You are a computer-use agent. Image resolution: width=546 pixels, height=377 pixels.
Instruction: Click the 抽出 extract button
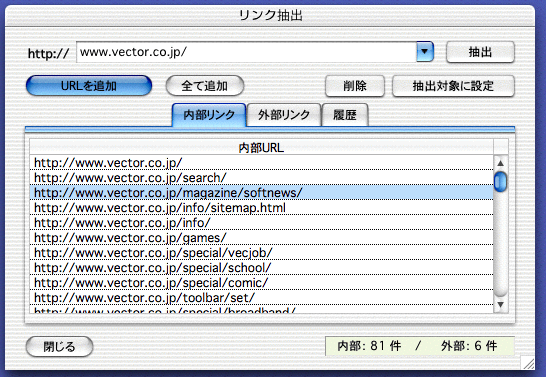coord(480,52)
